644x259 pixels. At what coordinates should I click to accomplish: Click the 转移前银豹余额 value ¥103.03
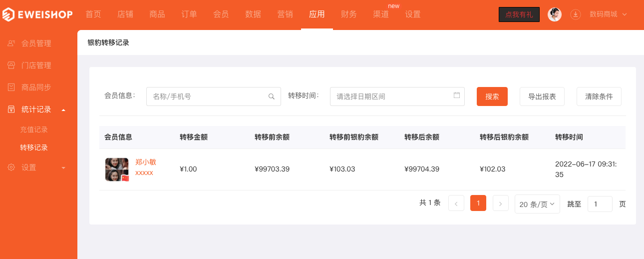pyautogui.click(x=342, y=169)
